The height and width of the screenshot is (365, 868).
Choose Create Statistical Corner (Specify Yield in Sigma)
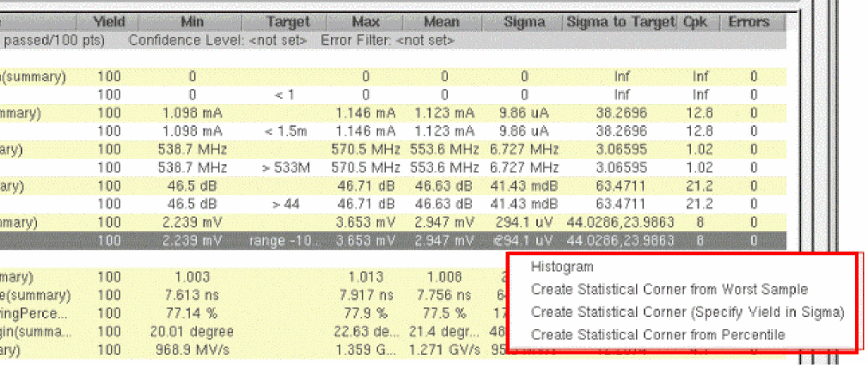click(688, 312)
